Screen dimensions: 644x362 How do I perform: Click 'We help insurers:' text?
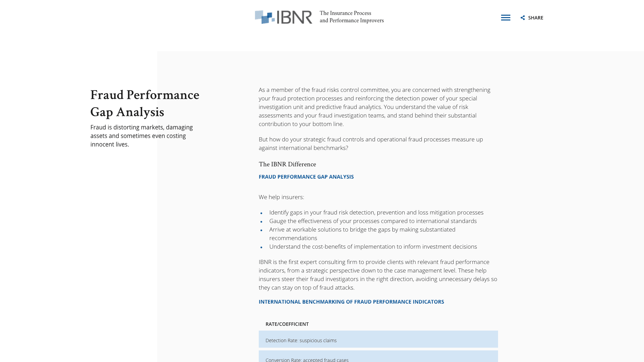(x=281, y=197)
